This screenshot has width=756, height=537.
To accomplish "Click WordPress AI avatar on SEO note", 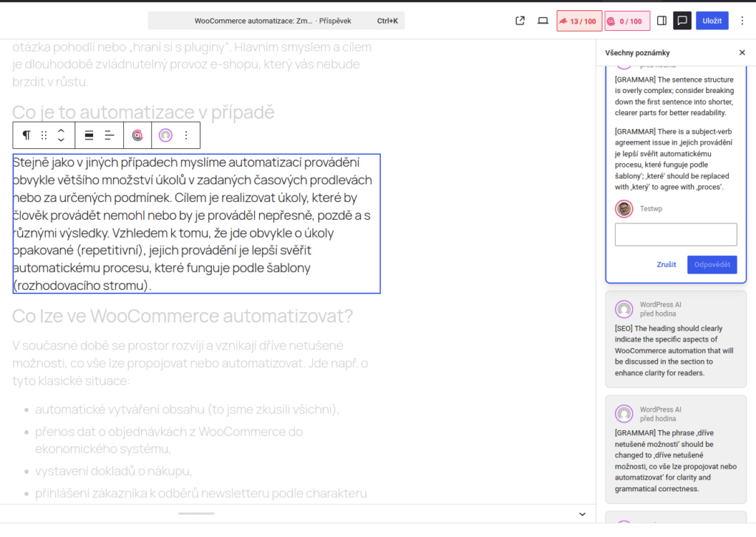I will pos(624,309).
